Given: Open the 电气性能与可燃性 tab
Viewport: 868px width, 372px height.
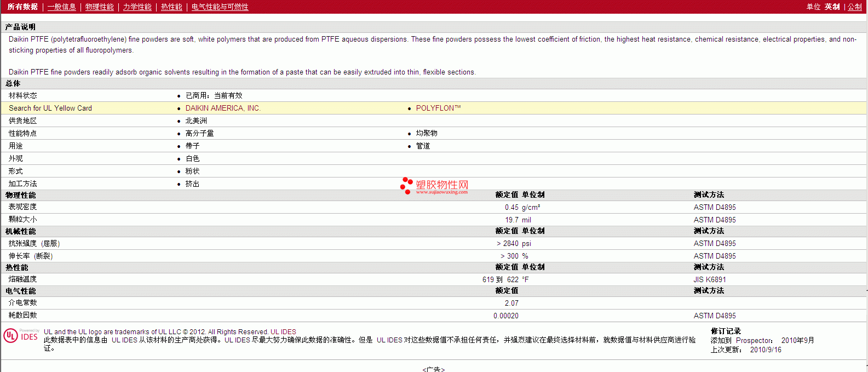Looking at the screenshot, I should click(x=220, y=7).
